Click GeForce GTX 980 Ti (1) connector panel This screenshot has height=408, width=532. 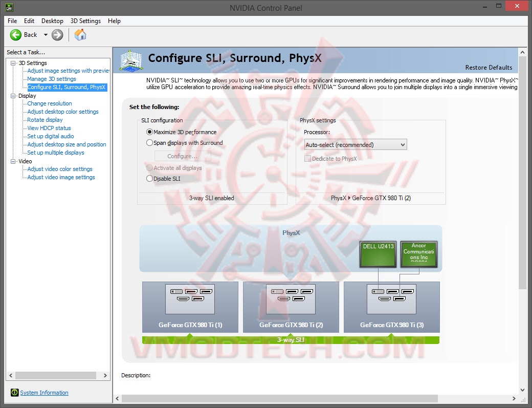click(190, 298)
